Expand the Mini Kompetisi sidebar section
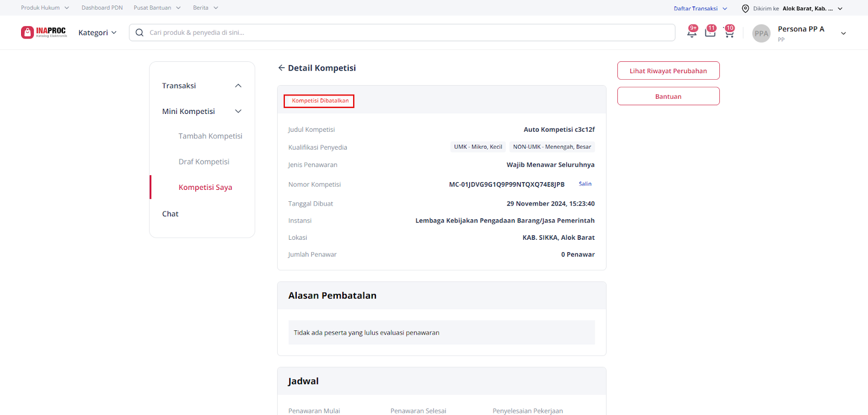The image size is (868, 415). tap(238, 111)
